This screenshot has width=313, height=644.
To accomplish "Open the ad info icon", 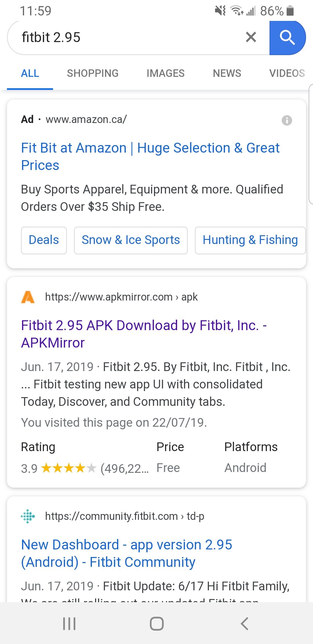I will pos(287,120).
